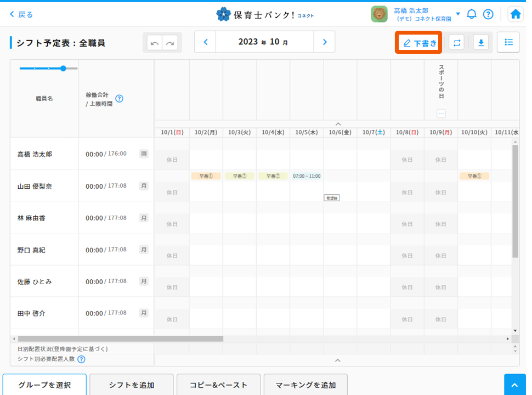Viewport: 532px width, 395px height.
Task: Open help via top question mark icon
Action: coord(488,14)
